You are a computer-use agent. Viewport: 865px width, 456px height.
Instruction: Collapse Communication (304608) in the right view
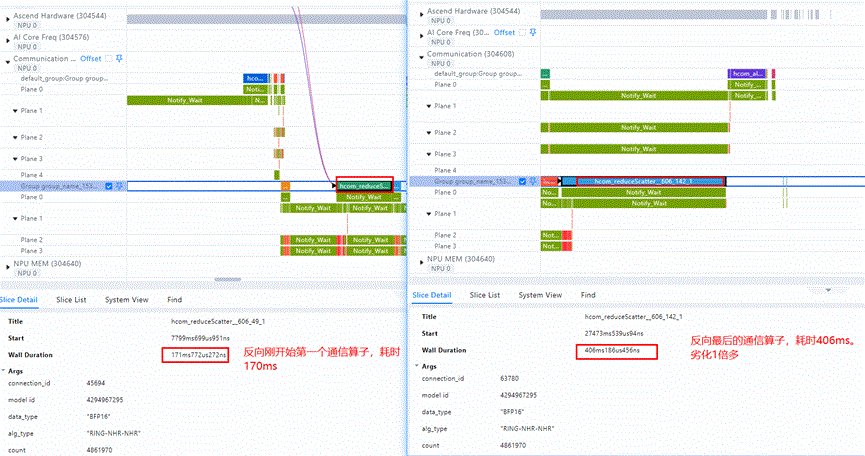[421, 57]
